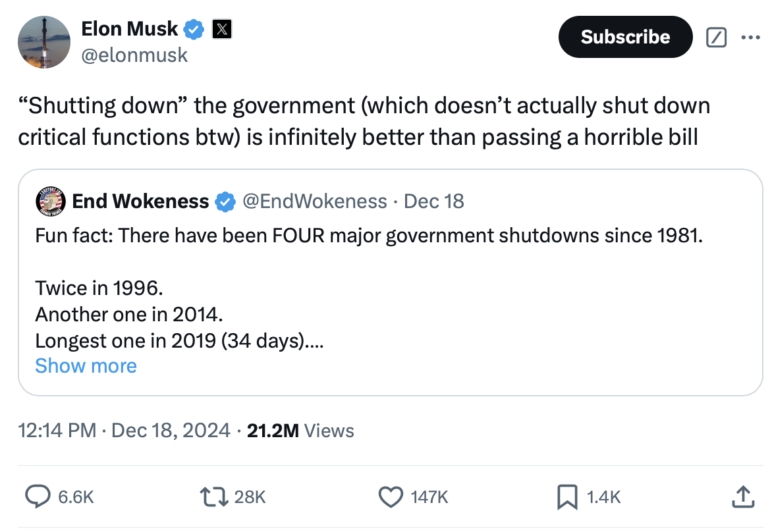Click the share upload icon
This screenshot has width=772, height=532.
click(x=742, y=496)
